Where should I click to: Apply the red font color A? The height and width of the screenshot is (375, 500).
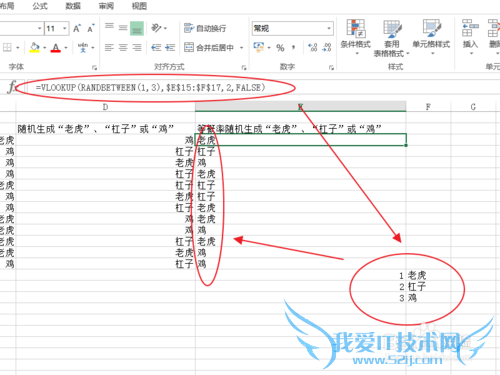56,48
